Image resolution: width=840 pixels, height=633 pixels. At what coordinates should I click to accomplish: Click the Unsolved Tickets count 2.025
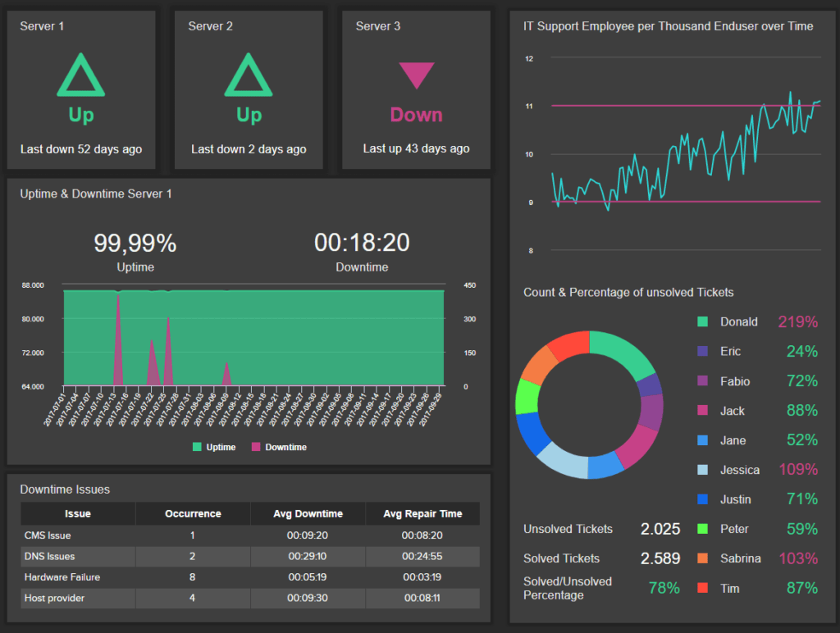click(x=660, y=529)
